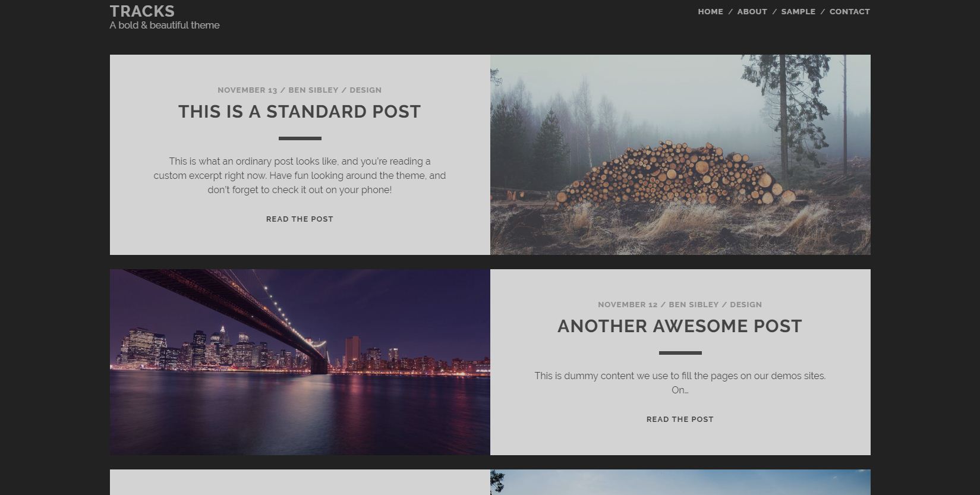
Task: Click the NOVEMBER 13 date text
Action: click(x=247, y=90)
